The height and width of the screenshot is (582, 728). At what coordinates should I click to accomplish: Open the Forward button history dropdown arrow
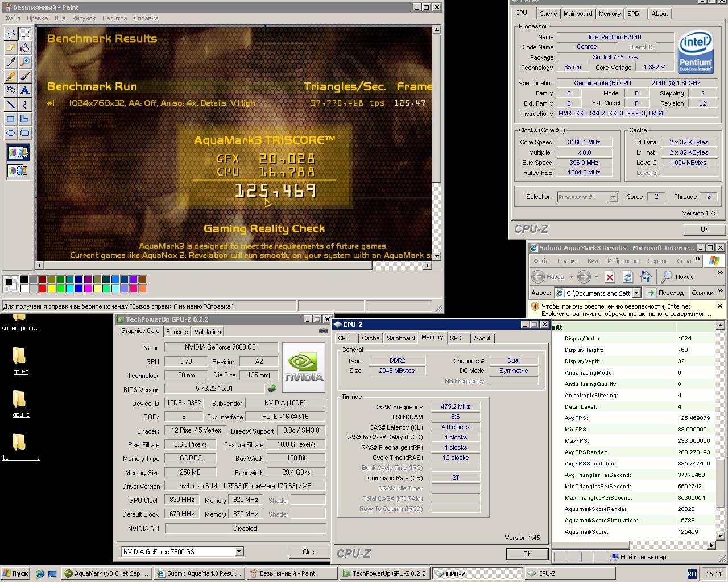[596, 277]
